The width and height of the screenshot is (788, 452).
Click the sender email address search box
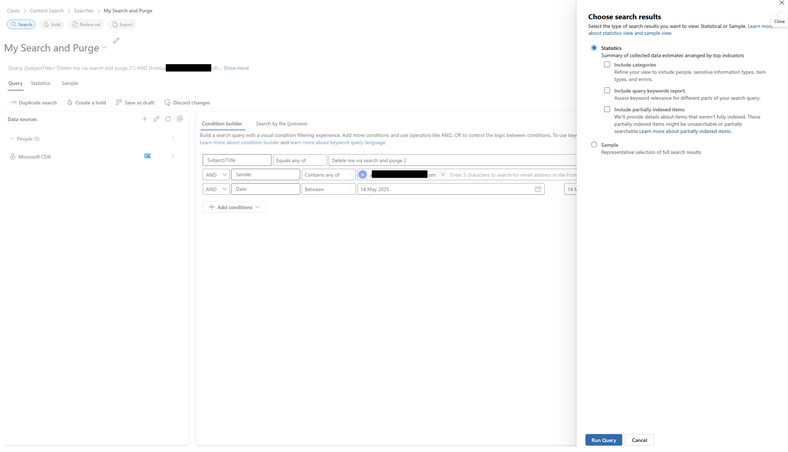coord(513,174)
